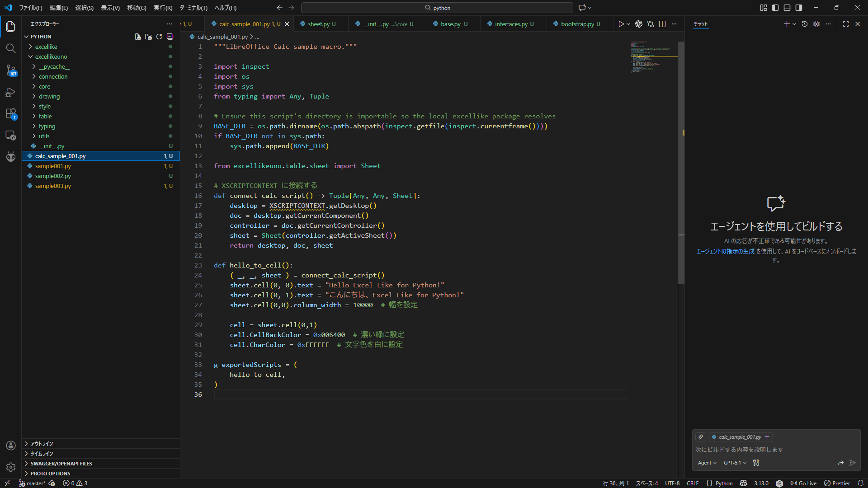Open the Extensions view

10,114
